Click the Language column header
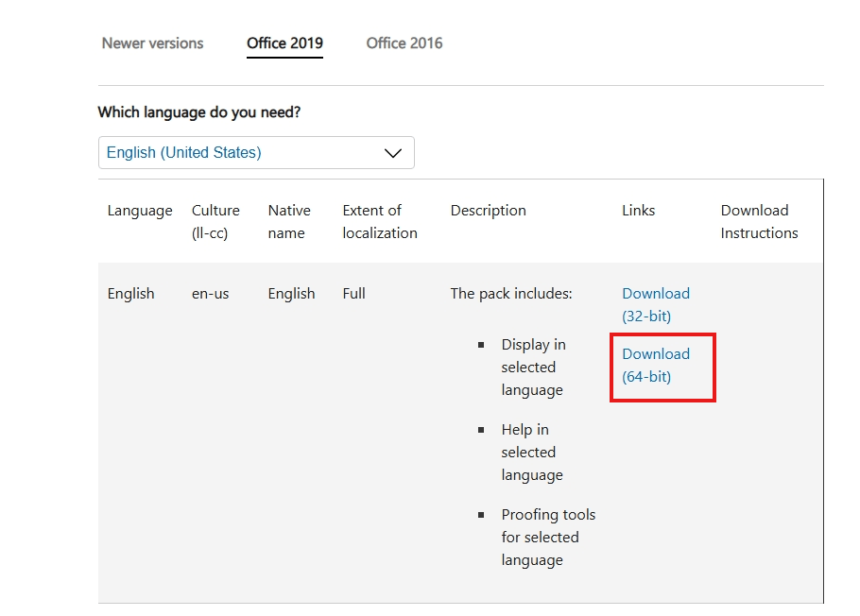The height and width of the screenshot is (616, 860). pos(140,211)
